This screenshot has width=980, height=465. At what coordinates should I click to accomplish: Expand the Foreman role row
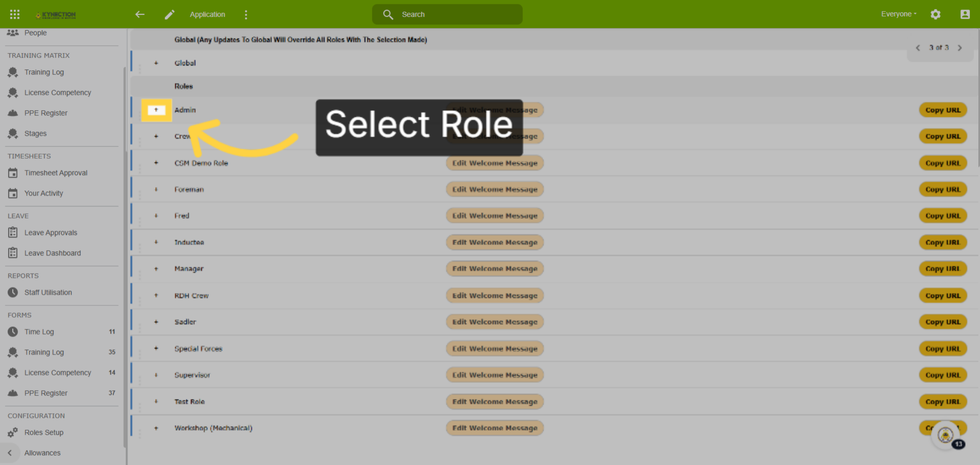pos(156,190)
